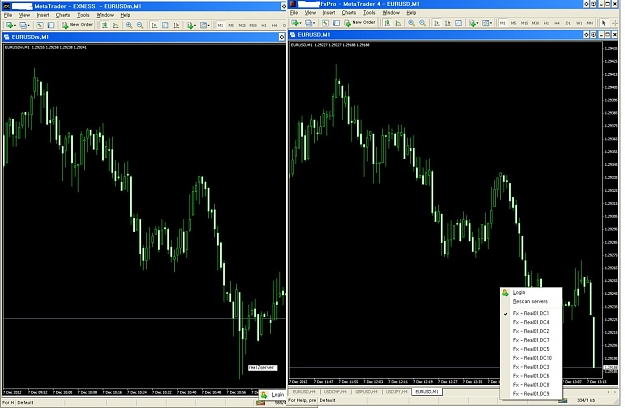Zoom out chart in EXNESS window

point(140,25)
